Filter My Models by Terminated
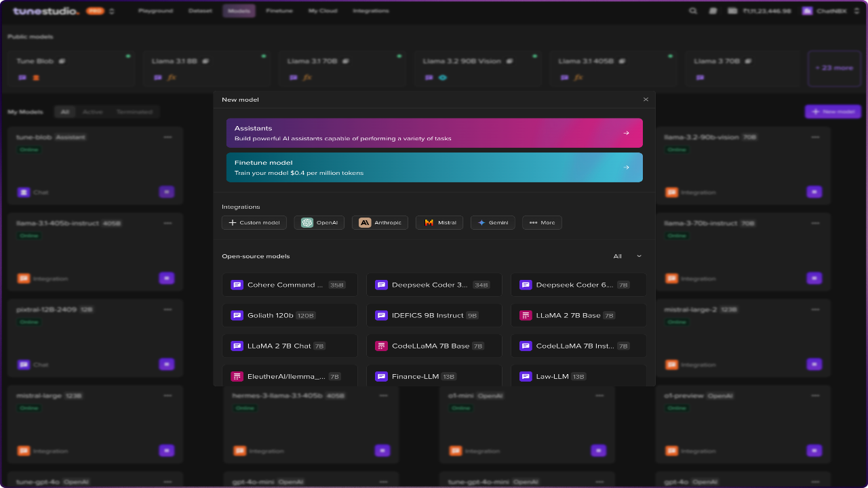868x488 pixels. [134, 112]
